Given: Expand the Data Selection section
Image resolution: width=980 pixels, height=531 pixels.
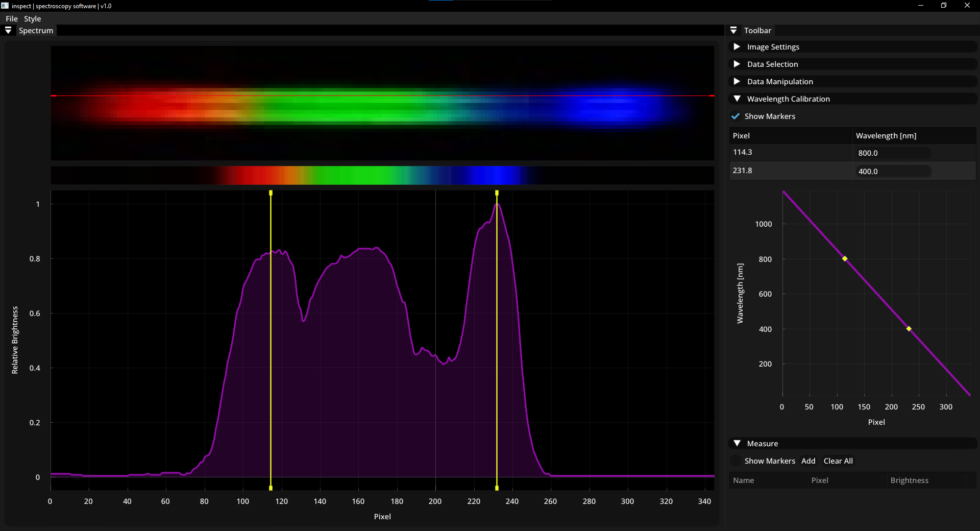Looking at the screenshot, I should (x=853, y=64).
